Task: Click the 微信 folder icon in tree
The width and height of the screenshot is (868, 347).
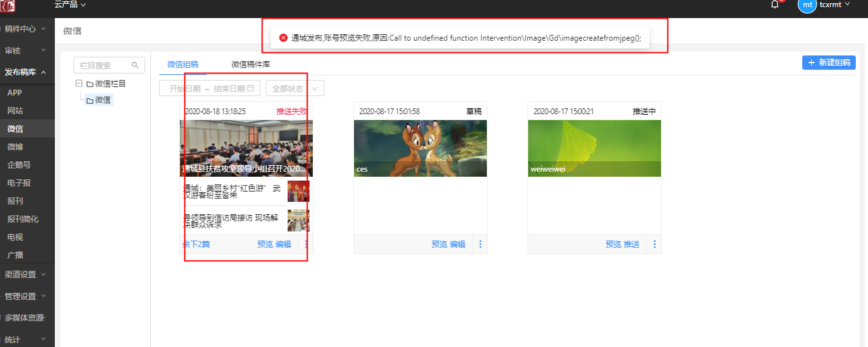Action: [x=90, y=101]
